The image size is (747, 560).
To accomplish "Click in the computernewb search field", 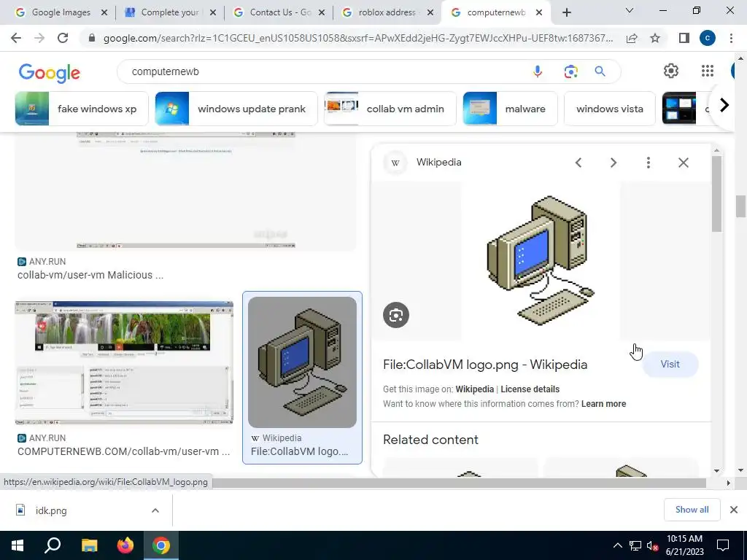I will coord(324,71).
